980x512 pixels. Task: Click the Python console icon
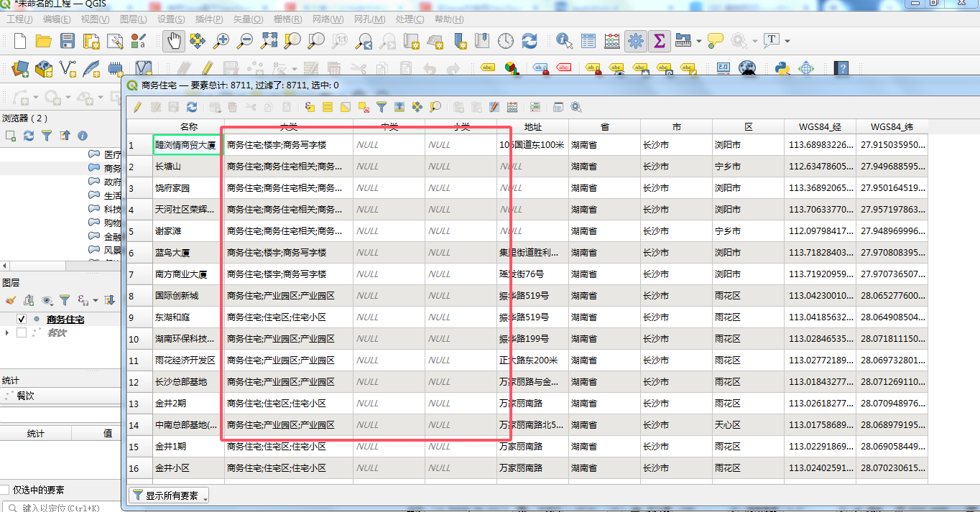coord(783,68)
